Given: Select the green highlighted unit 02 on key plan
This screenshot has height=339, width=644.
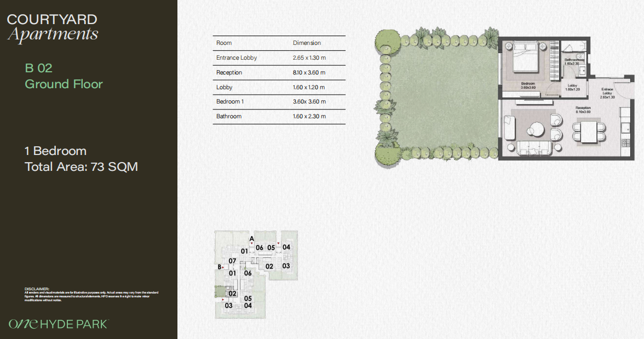Looking at the screenshot, I should coord(232,294).
